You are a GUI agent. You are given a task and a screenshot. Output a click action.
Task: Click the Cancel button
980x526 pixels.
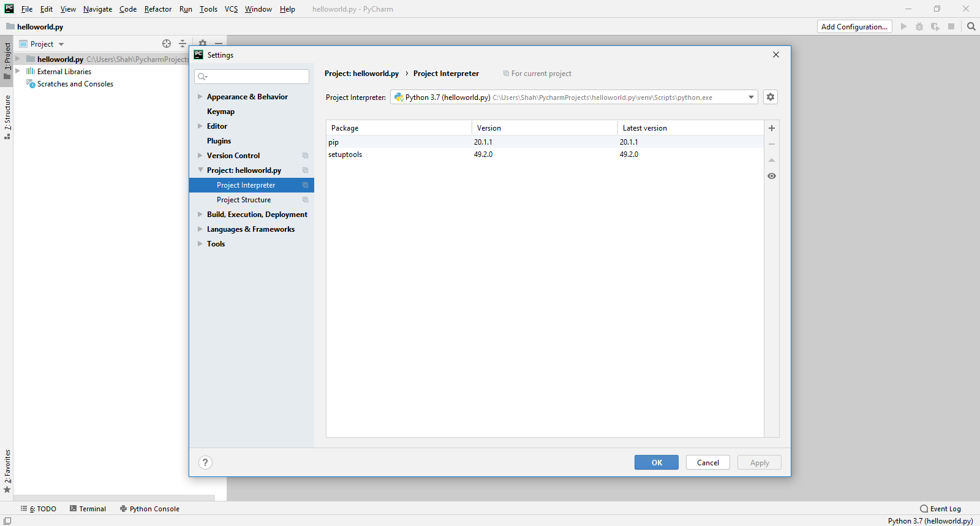[708, 462]
